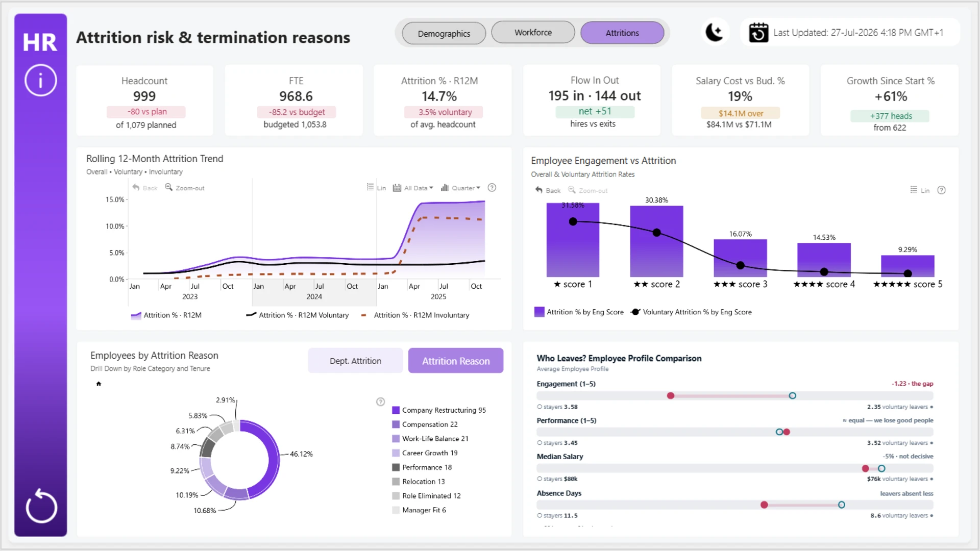Viewport: 980px width, 551px height.
Task: Click Work-Life Balance legend swatch
Action: (396, 439)
